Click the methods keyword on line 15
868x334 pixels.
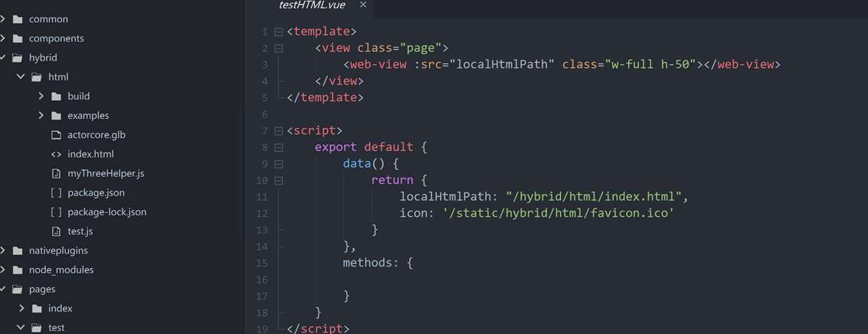click(x=368, y=263)
